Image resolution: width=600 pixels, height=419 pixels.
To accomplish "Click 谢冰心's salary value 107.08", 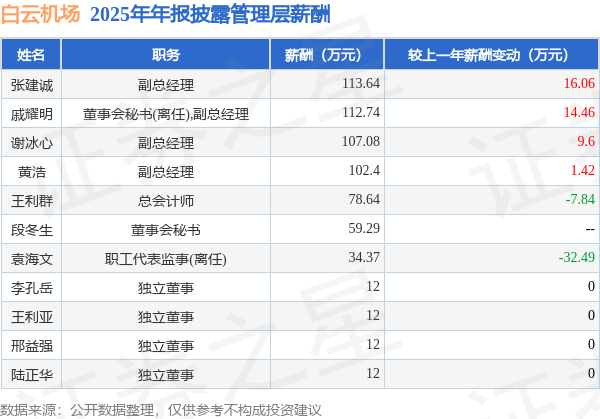I will [361, 141].
